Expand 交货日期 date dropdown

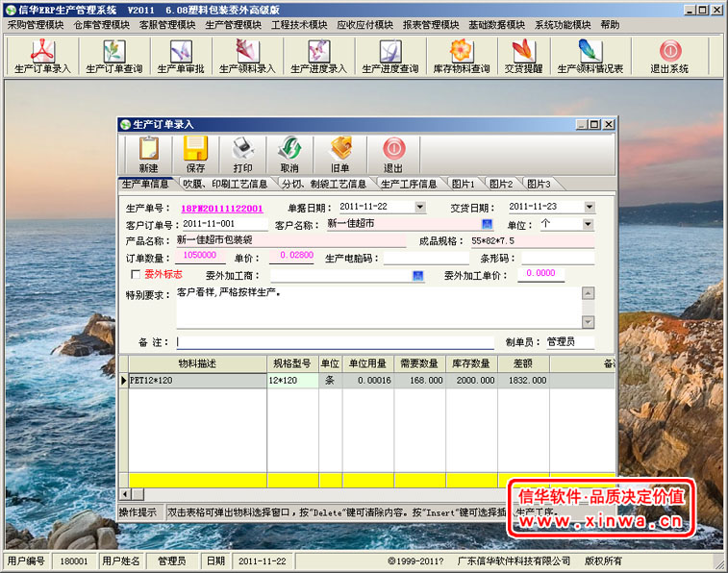pos(590,207)
